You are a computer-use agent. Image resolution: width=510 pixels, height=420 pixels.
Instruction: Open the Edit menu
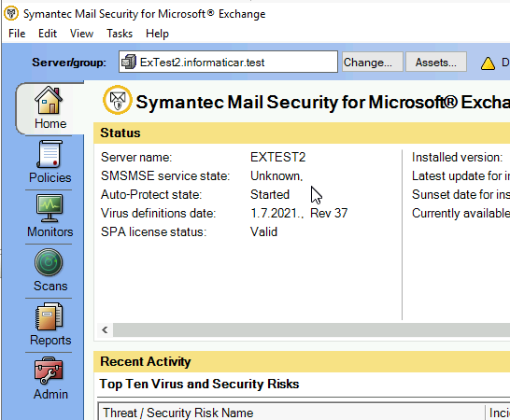pyautogui.click(x=48, y=34)
